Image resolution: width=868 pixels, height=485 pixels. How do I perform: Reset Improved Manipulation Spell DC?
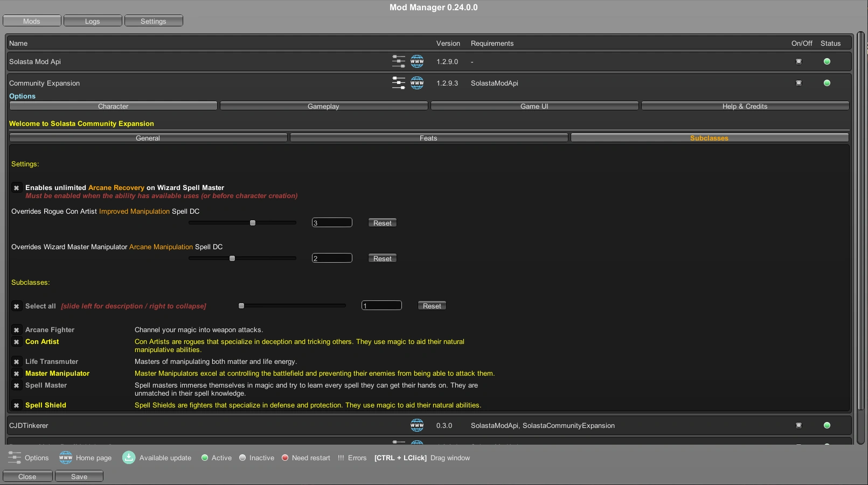pos(383,223)
